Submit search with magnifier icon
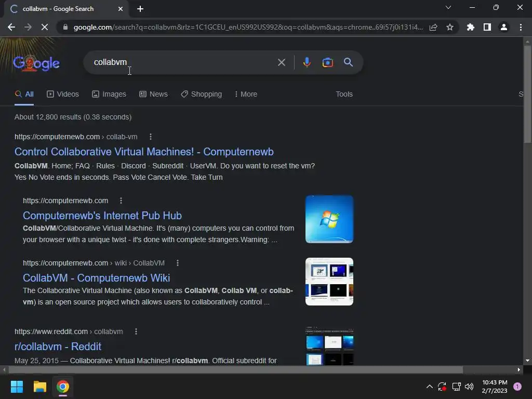532x399 pixels. coord(349,62)
